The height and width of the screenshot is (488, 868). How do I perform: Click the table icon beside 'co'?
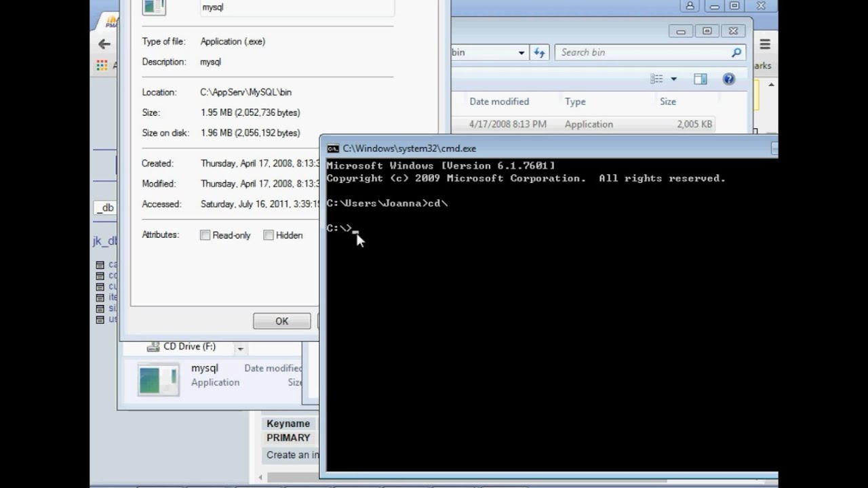click(x=100, y=276)
